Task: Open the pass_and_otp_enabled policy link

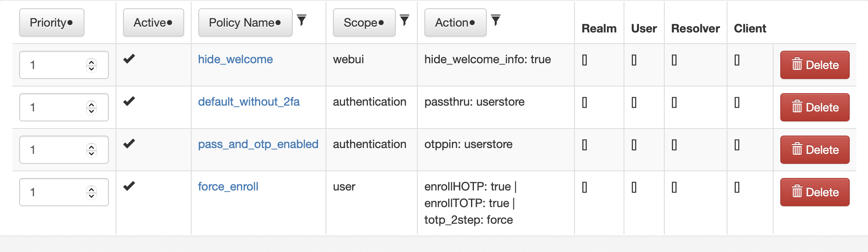Action: click(x=258, y=144)
